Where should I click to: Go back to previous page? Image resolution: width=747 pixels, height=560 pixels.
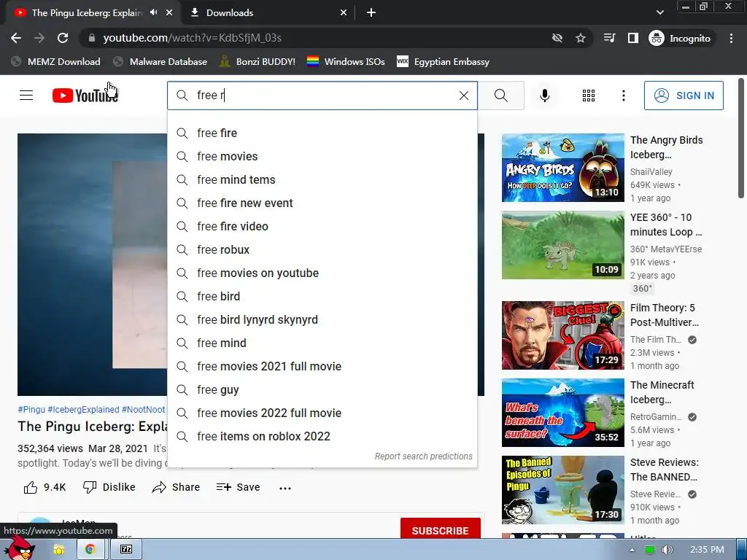[x=16, y=38]
